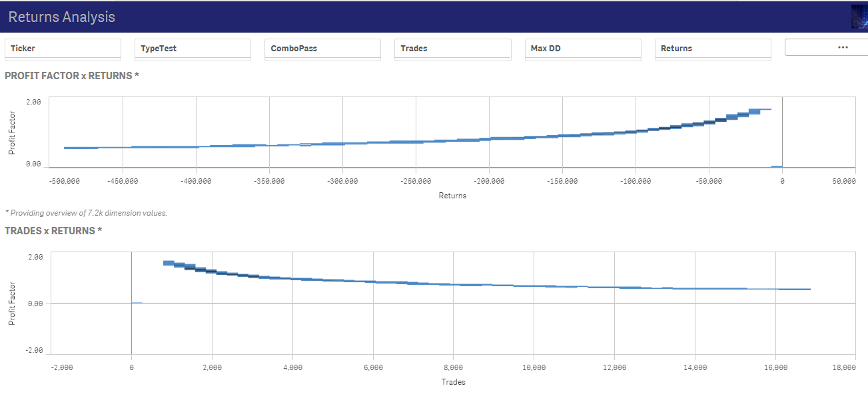The width and height of the screenshot is (868, 394).
Task: Click the Returns x-axis title in top chart
Action: (452, 196)
